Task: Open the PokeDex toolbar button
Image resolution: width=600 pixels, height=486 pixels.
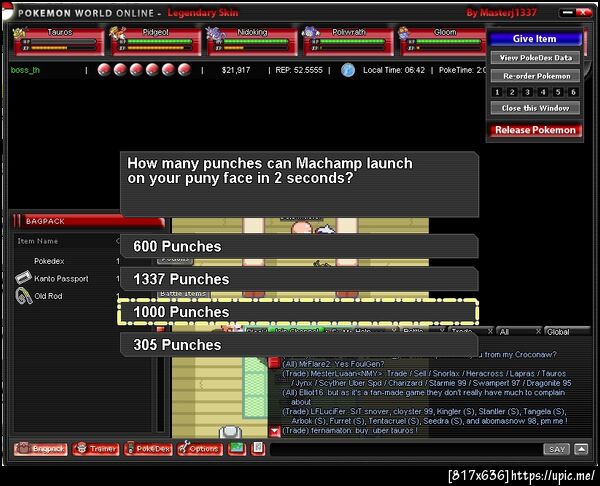Action: [x=148, y=449]
